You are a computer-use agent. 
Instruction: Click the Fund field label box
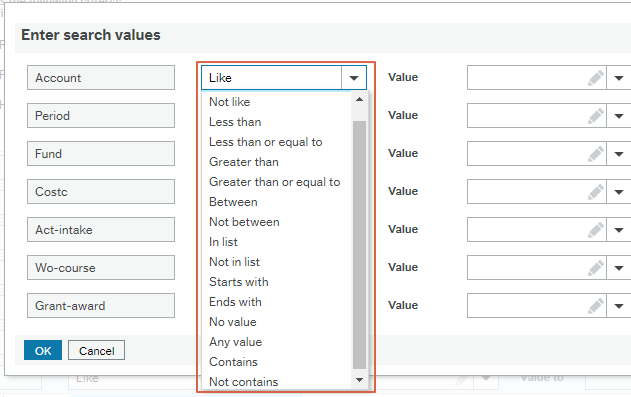click(x=101, y=154)
